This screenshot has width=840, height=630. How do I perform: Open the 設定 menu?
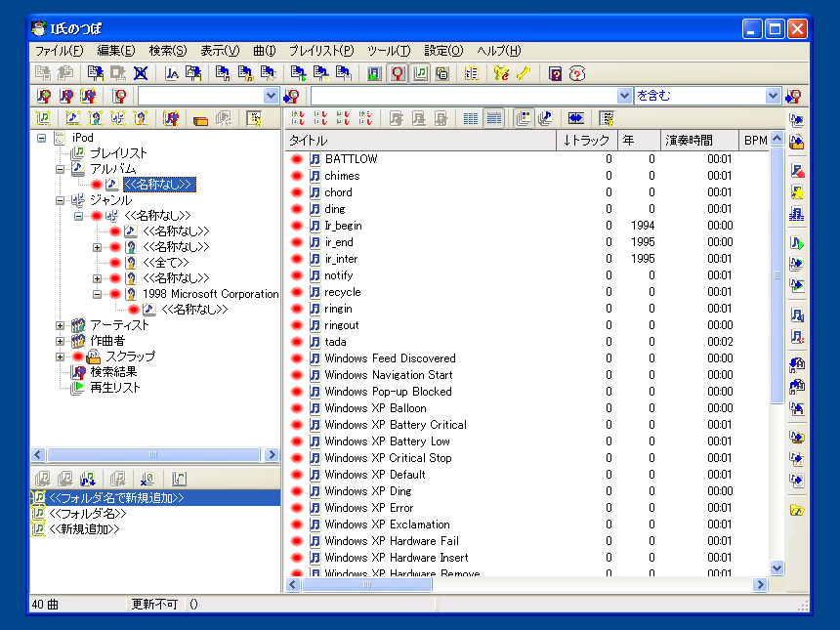[443, 51]
